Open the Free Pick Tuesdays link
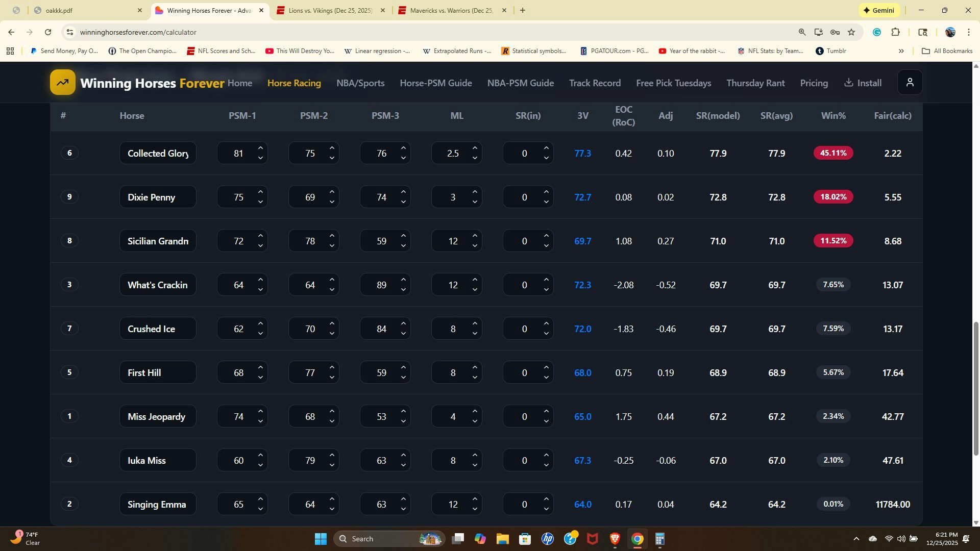This screenshot has width=980, height=551. [x=673, y=83]
